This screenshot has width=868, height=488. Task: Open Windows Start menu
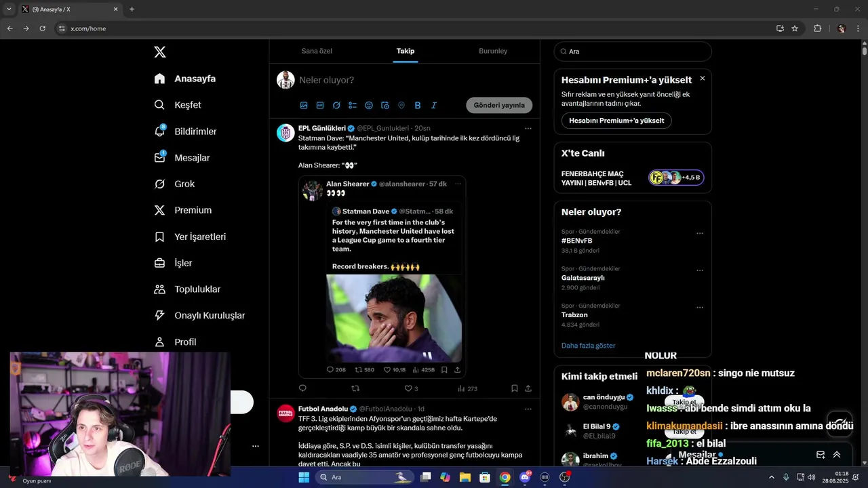click(x=304, y=477)
